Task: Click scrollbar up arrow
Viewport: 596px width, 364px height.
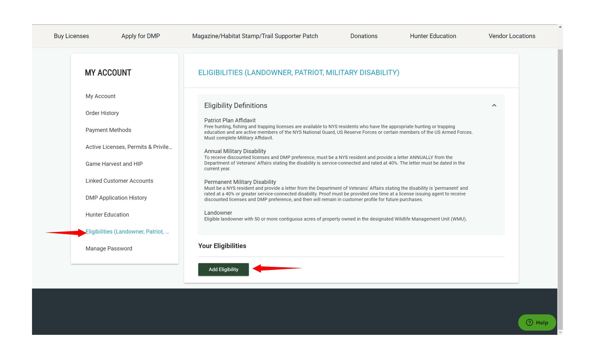Action: click(560, 27)
